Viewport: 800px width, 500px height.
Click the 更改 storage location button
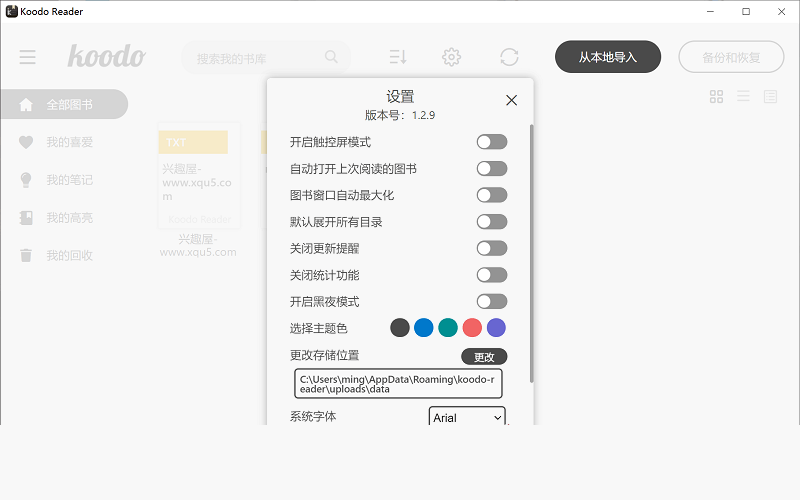(x=484, y=357)
